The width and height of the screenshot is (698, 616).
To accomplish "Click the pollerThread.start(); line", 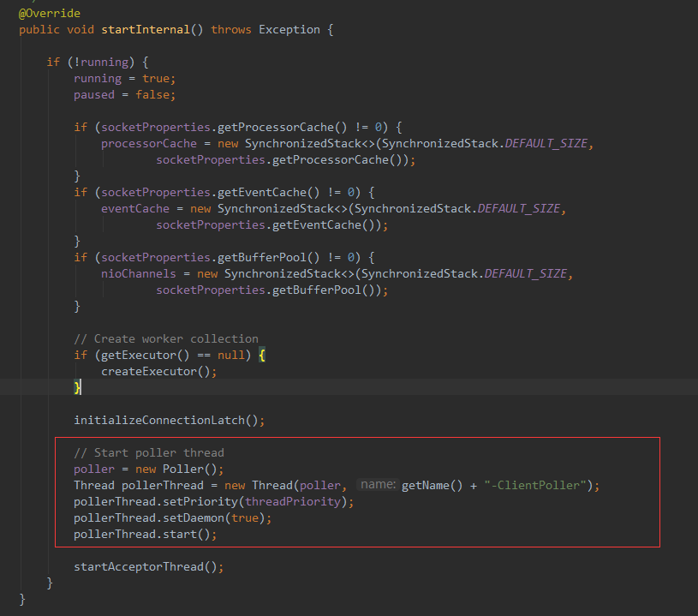I will point(145,535).
